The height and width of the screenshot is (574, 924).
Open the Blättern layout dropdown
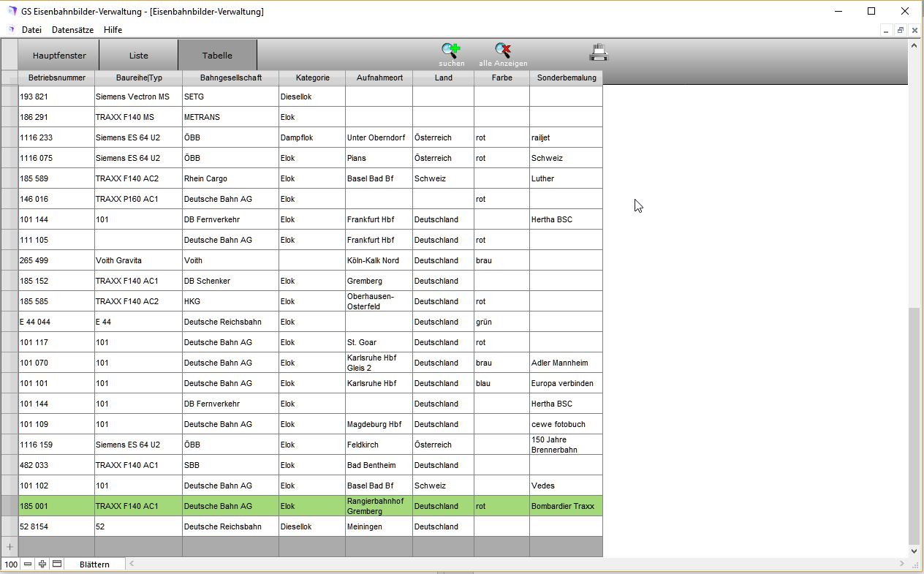(x=94, y=564)
